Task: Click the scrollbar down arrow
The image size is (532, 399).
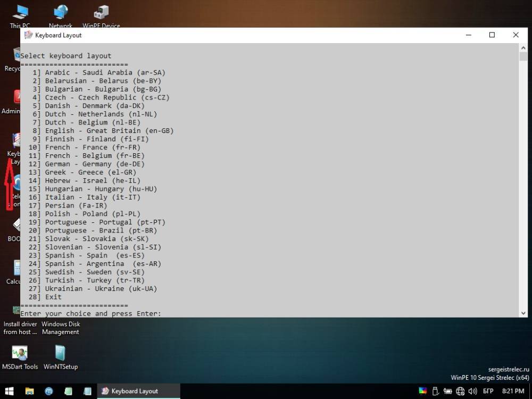Action: [523, 313]
